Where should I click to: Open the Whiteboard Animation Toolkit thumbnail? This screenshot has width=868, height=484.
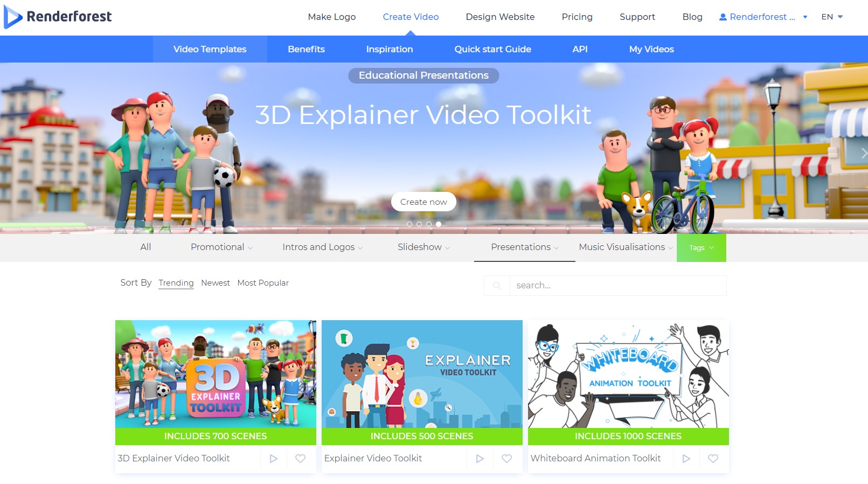click(628, 374)
